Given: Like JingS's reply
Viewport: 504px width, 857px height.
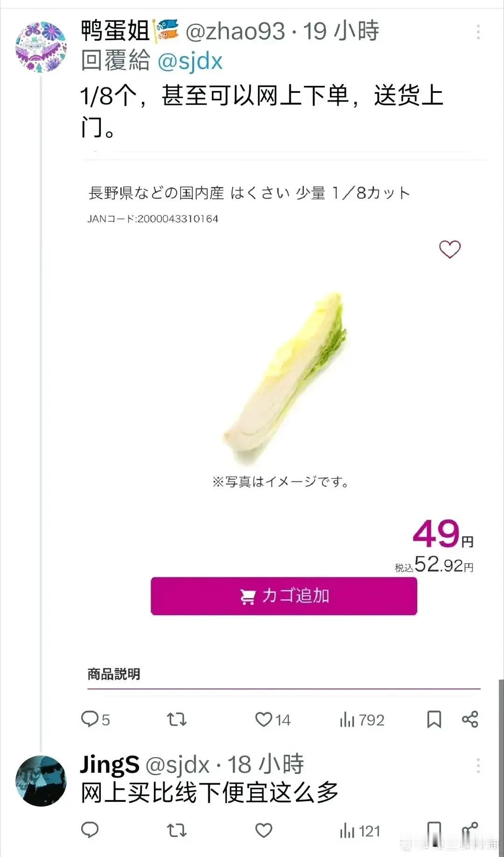Looking at the screenshot, I should (x=264, y=830).
